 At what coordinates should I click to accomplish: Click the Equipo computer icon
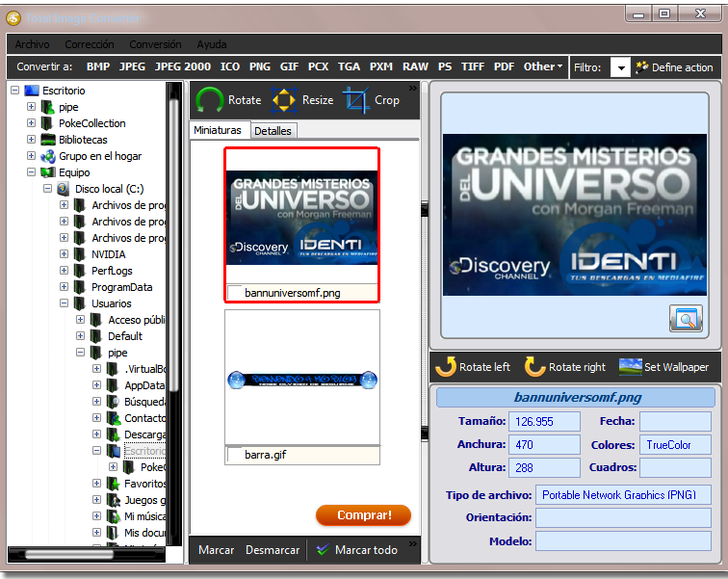pyautogui.click(x=48, y=172)
